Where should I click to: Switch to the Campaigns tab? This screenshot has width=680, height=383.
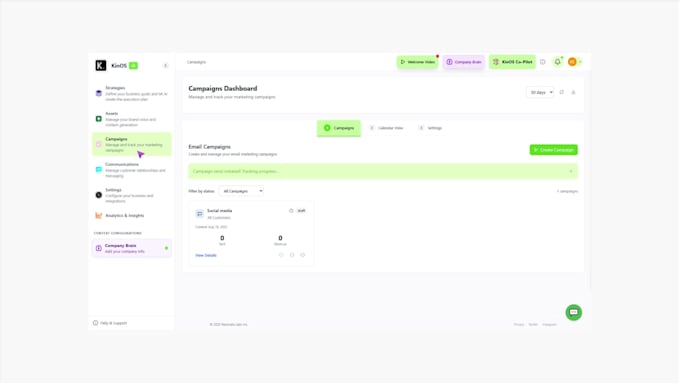click(339, 128)
